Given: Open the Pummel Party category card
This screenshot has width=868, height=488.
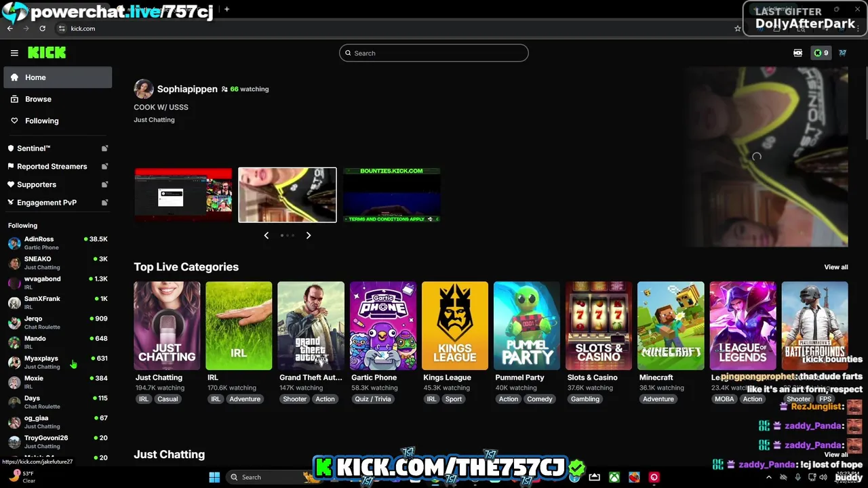Looking at the screenshot, I should click(x=527, y=326).
